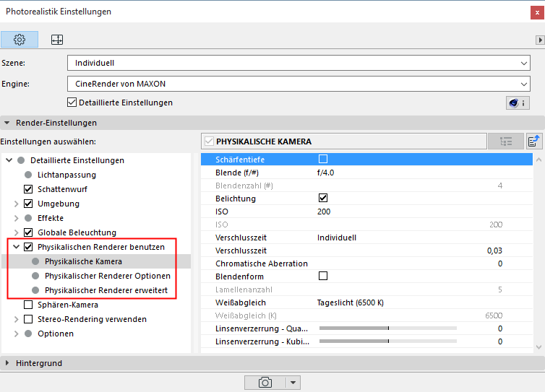Screen dimensions: 545x392
Task: Uncheck Physikalischen Renderer benutzen checkbox
Action: [x=28, y=247]
